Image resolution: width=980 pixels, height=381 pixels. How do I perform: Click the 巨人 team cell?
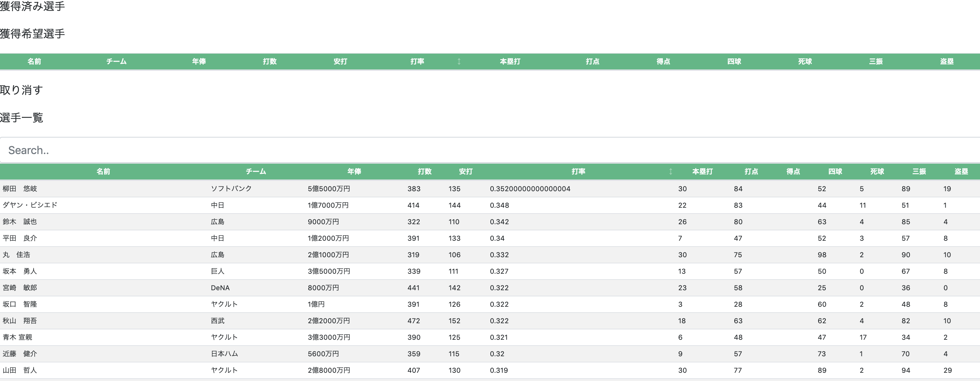click(218, 271)
